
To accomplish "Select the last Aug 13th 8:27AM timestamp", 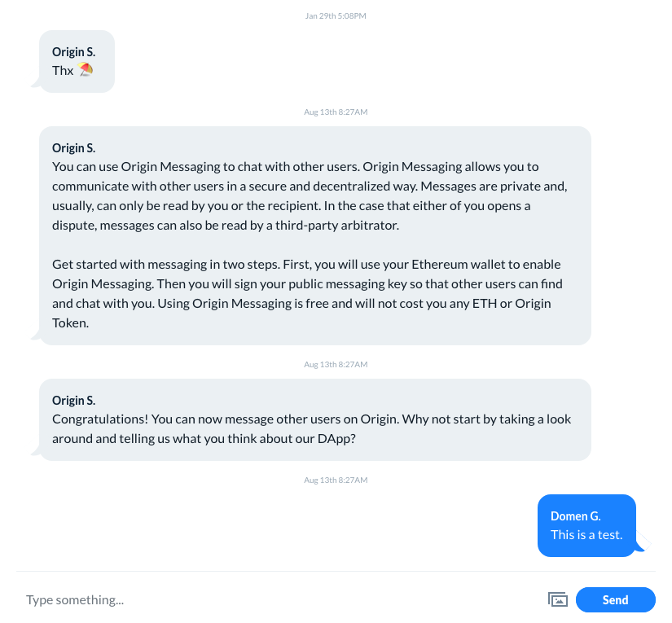I will pos(336,480).
